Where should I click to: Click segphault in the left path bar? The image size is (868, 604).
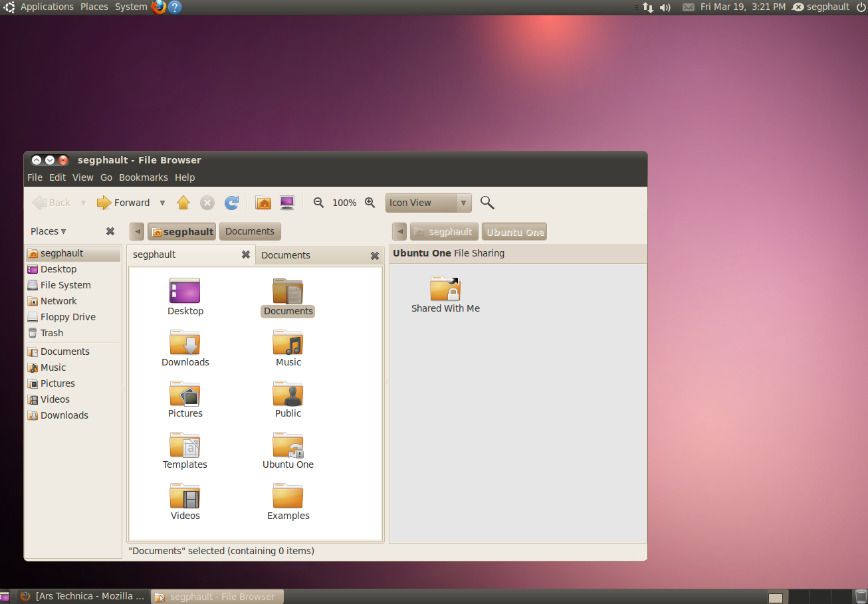[181, 231]
